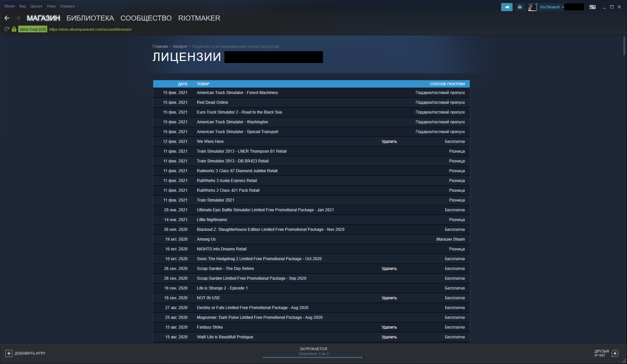Select Ultimate Epic Battle Simulator promotional package
Image resolution: width=627 pixels, height=364 pixels.
(x=265, y=210)
